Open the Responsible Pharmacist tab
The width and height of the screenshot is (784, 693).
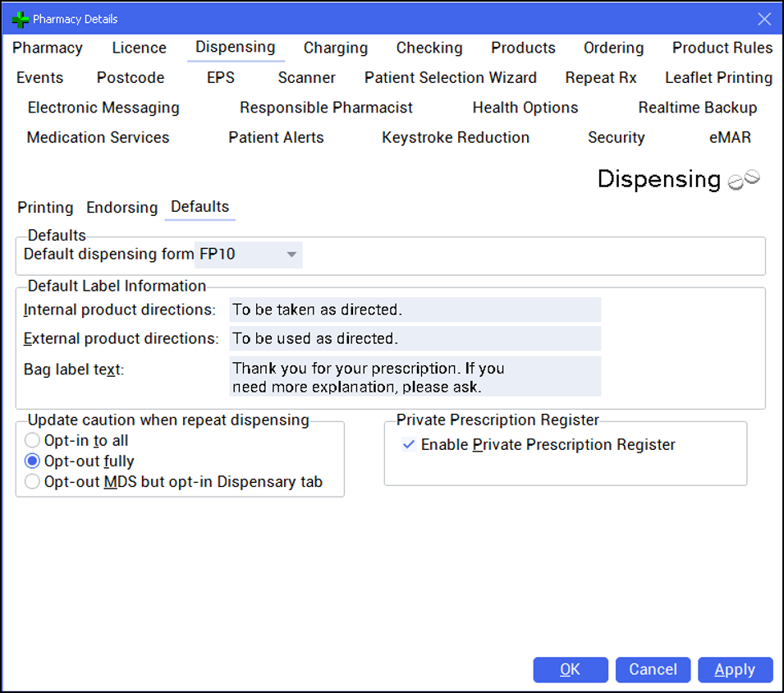click(326, 108)
